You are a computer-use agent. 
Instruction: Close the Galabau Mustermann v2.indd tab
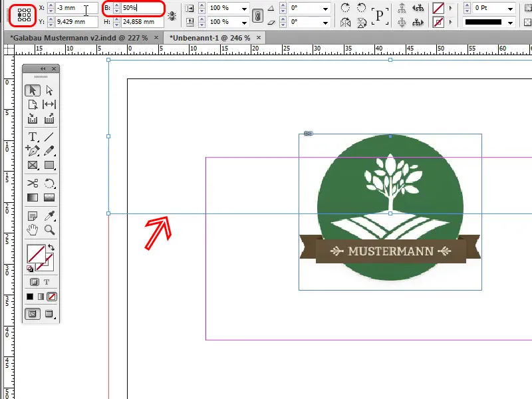156,38
